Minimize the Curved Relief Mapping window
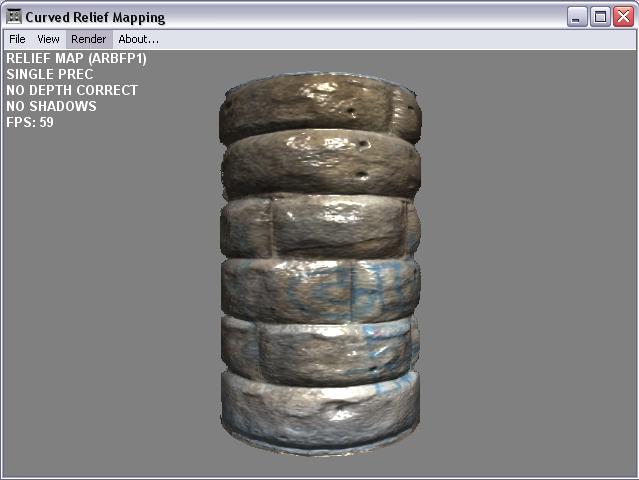Screen dimensions: 639x480 pyautogui.click(x=577, y=17)
